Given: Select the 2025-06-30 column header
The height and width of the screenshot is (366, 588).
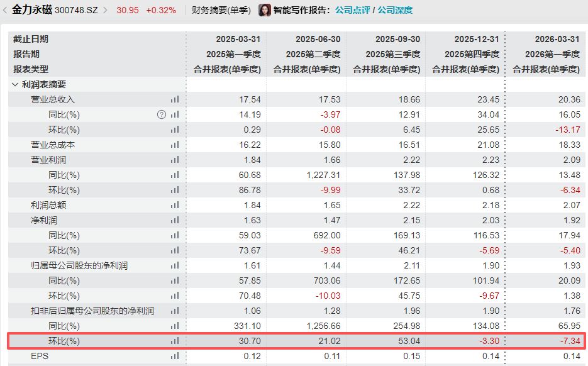Looking at the screenshot, I should pos(318,39).
